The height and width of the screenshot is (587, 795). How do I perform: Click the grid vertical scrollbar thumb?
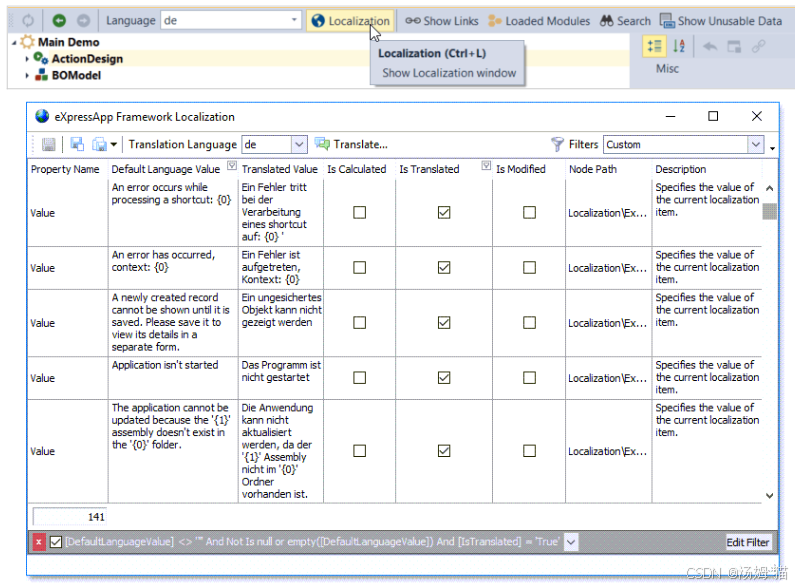pos(770,211)
